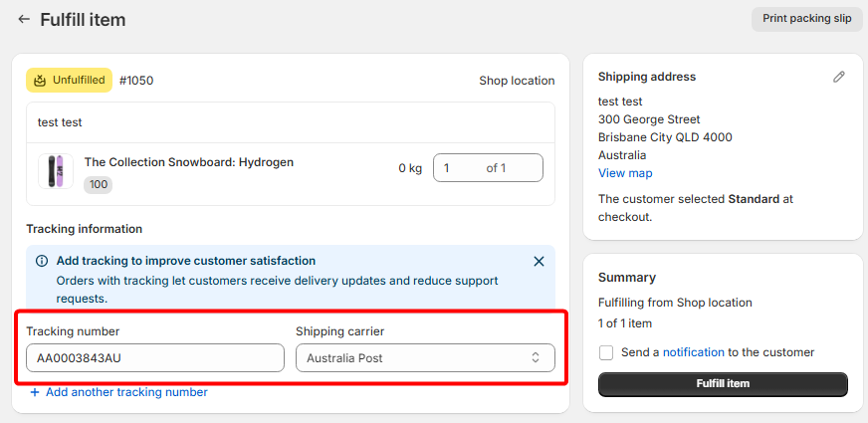This screenshot has width=868, height=423.
Task: Click the plus icon under the tracking number field
Action: (x=35, y=392)
